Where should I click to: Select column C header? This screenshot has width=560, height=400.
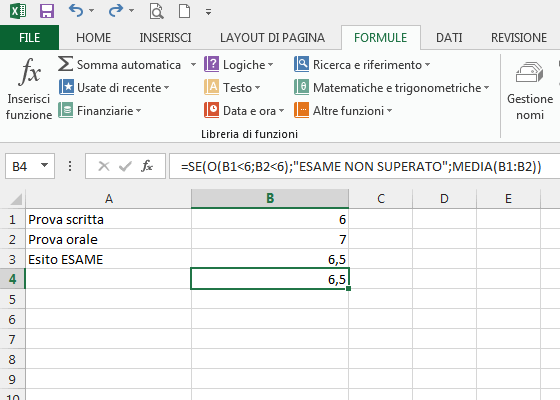click(381, 199)
